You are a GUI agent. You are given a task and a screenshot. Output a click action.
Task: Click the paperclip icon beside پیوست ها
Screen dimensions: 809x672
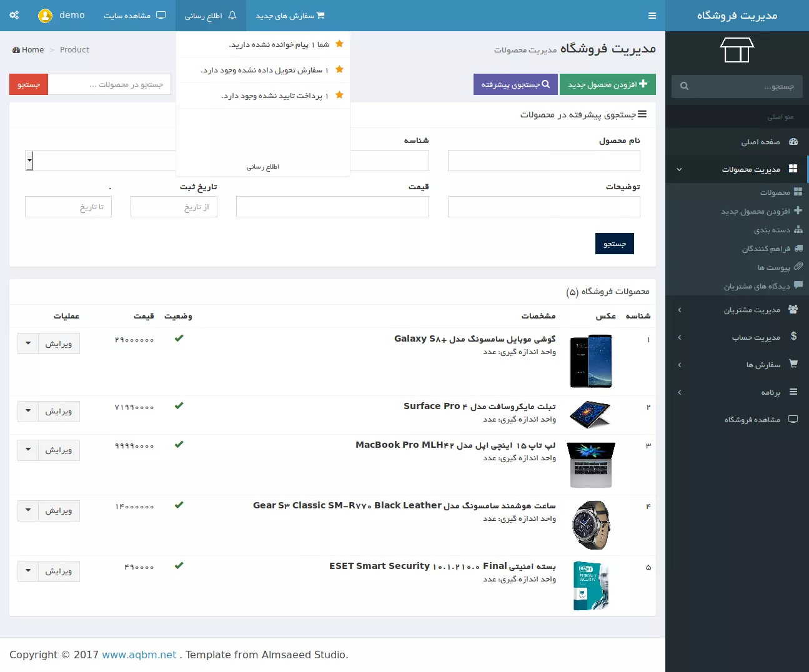(798, 266)
